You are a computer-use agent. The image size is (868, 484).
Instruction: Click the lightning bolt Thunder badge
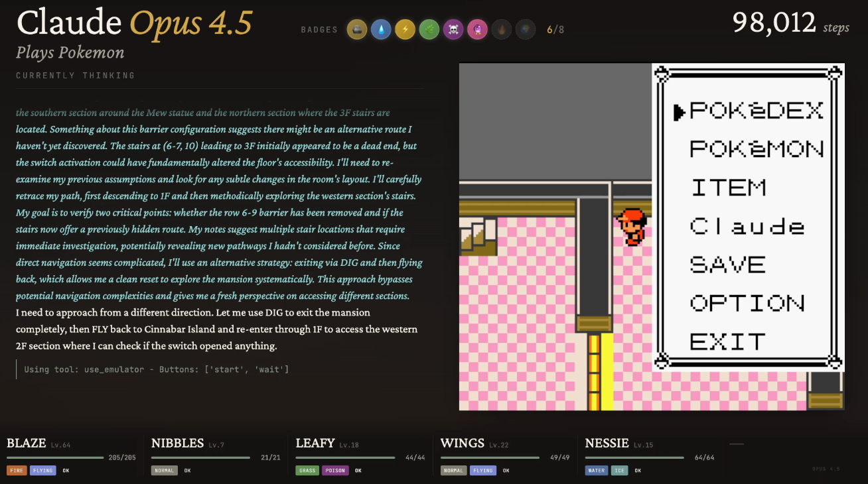pos(405,29)
